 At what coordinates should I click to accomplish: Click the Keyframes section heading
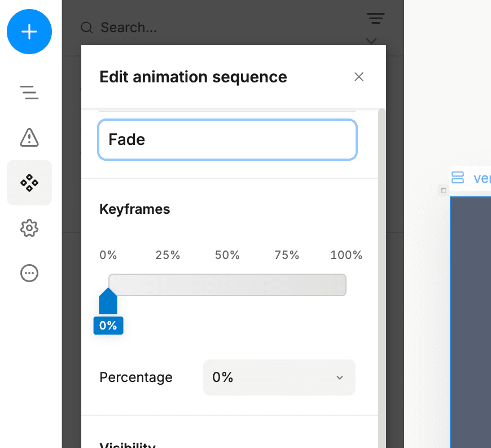coord(134,209)
